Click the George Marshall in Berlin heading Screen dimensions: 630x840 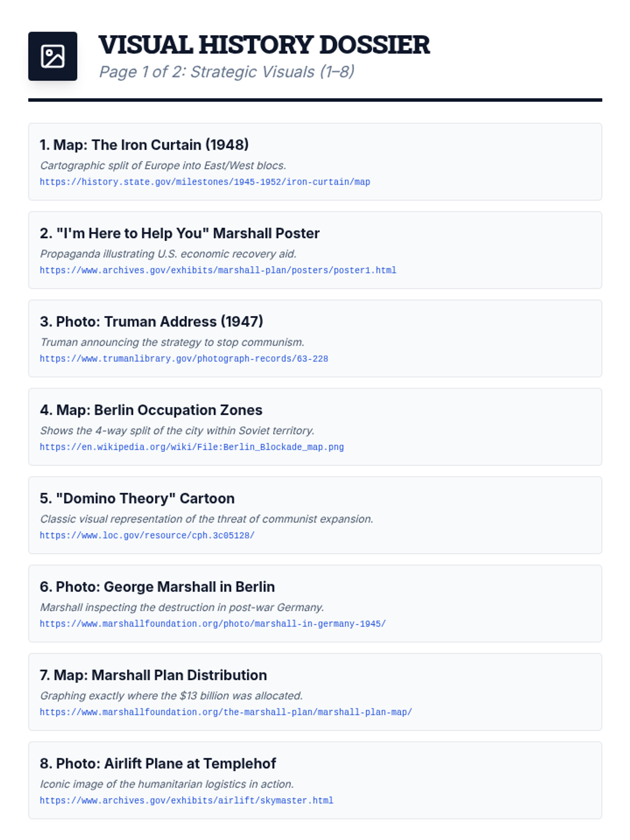tap(157, 586)
